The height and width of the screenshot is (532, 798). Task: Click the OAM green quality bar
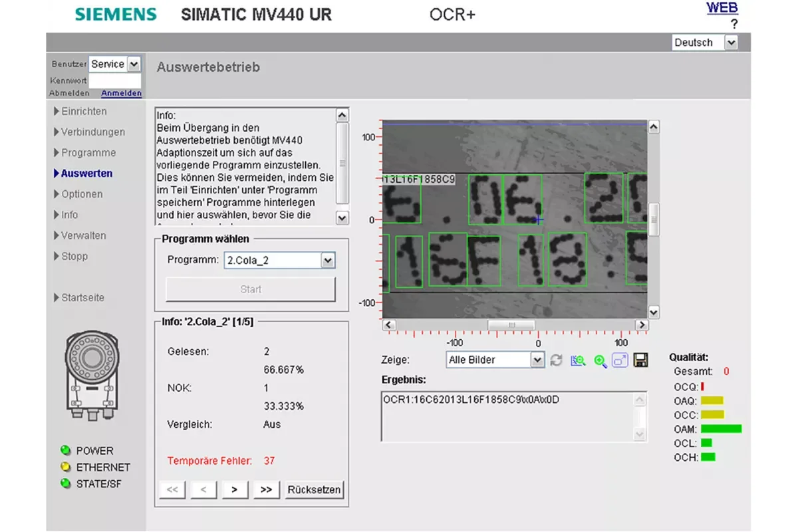click(722, 429)
